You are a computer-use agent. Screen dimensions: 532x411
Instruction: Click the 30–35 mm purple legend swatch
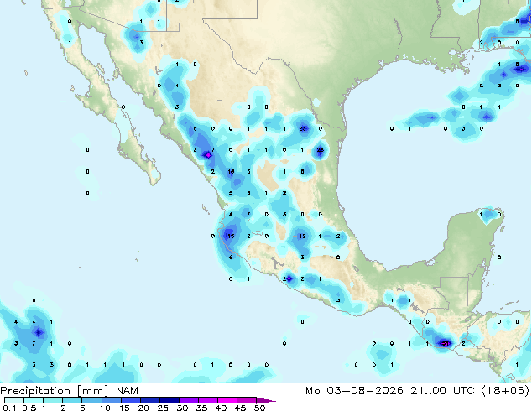[x=188, y=400]
